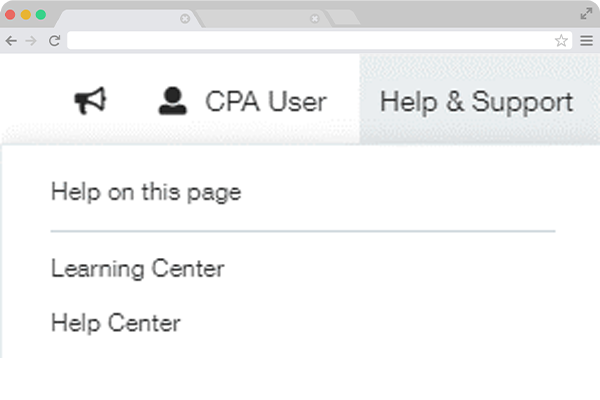Click the megaphone announcements icon
This screenshot has height=400, width=600.
click(x=91, y=100)
